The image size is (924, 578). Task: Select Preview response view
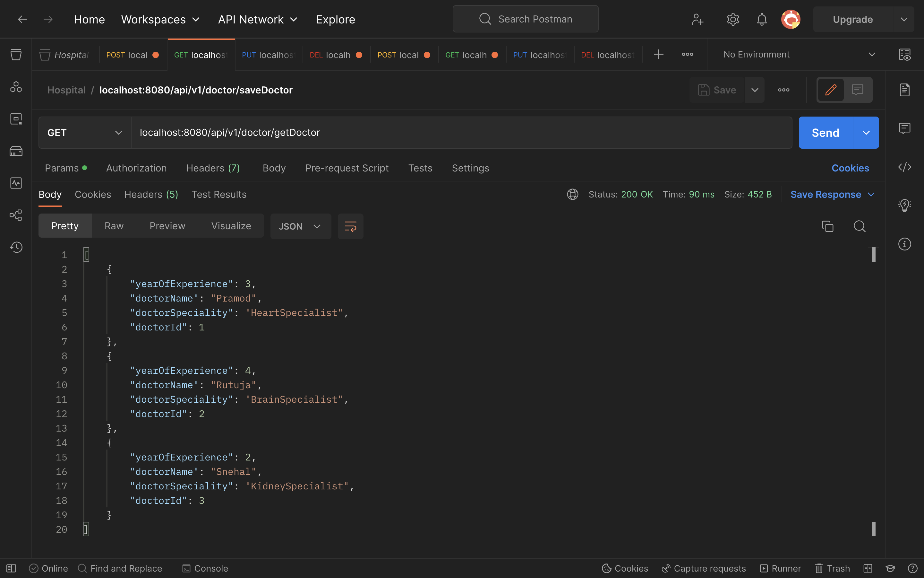coord(167,226)
